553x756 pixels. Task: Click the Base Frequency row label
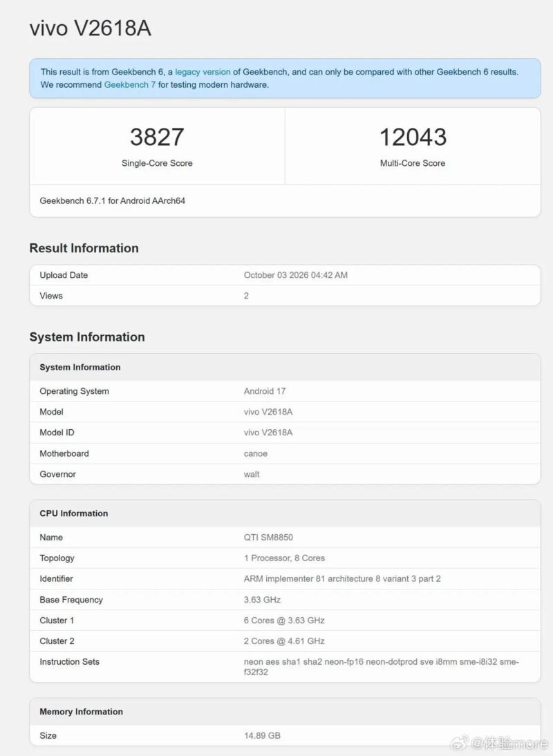click(71, 599)
